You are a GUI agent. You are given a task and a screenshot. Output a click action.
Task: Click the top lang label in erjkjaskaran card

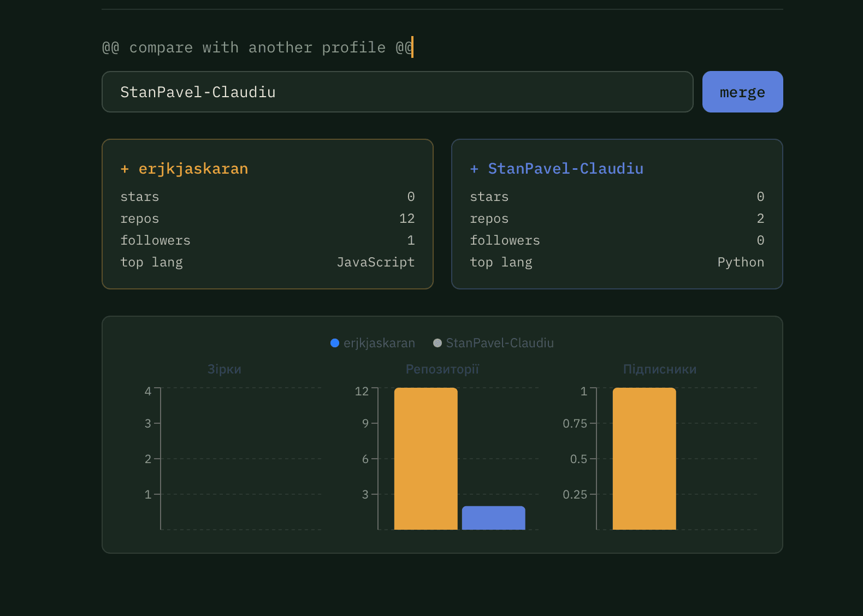[x=152, y=262]
